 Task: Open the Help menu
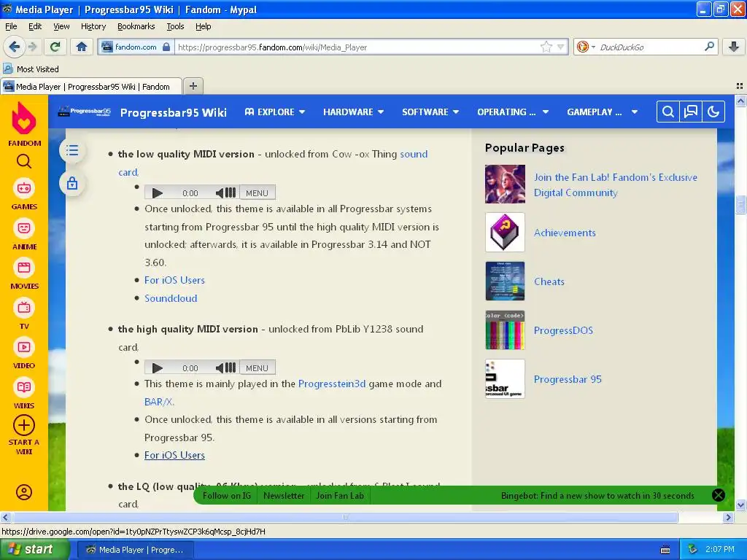tap(203, 26)
